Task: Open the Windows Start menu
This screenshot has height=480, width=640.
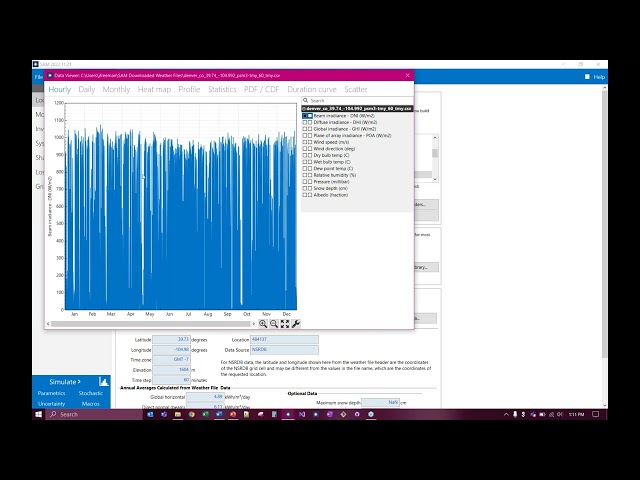Action: (38, 414)
